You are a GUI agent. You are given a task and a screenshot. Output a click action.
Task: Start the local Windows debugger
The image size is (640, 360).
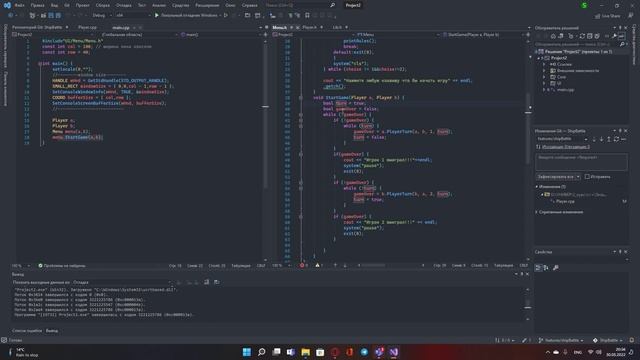[187, 16]
